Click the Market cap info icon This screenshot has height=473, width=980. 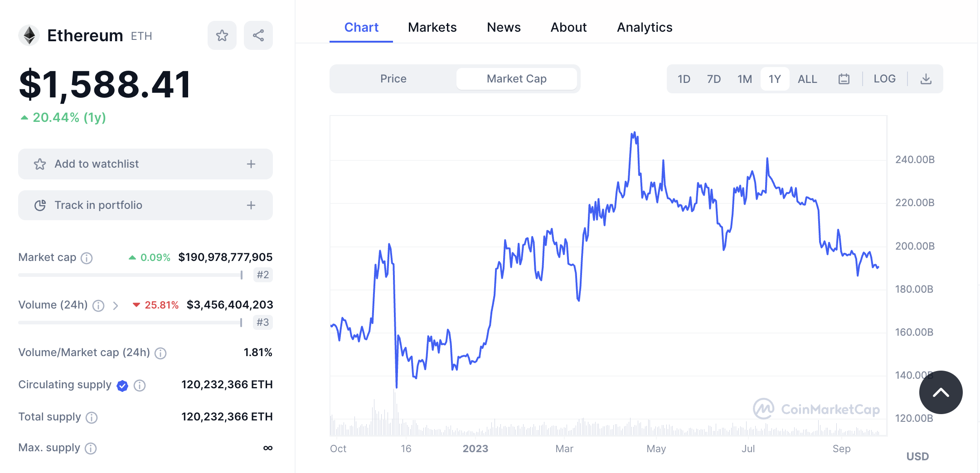(87, 258)
